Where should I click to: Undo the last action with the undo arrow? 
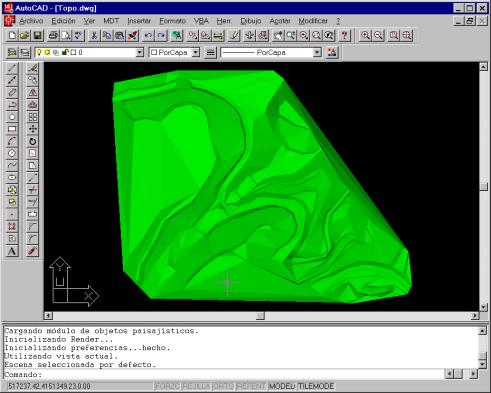(148, 35)
